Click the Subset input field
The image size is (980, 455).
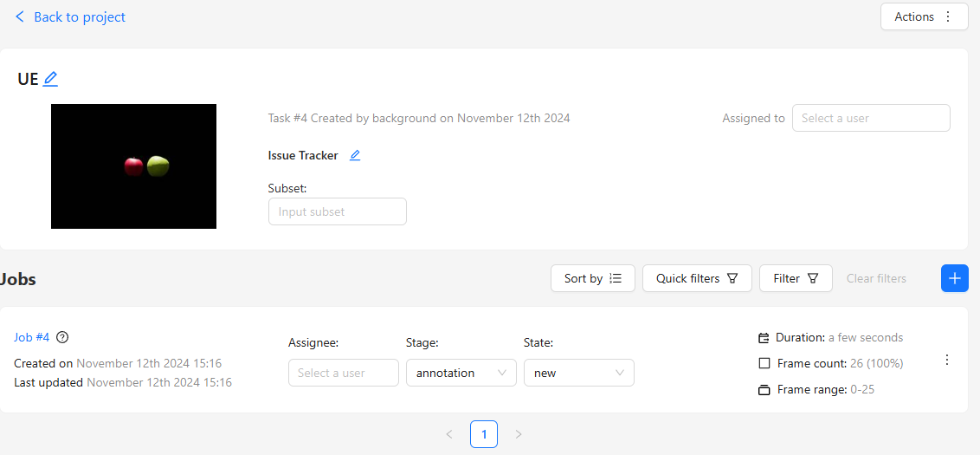click(337, 211)
